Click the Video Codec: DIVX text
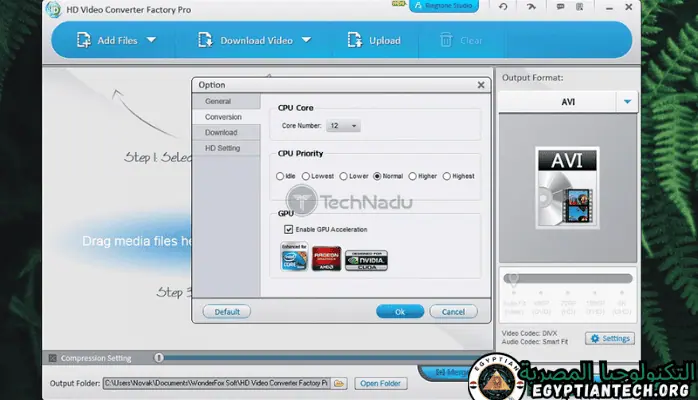698x400 pixels. coord(529,333)
